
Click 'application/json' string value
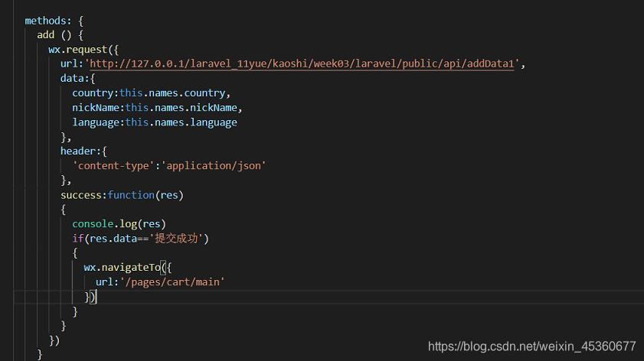214,166
